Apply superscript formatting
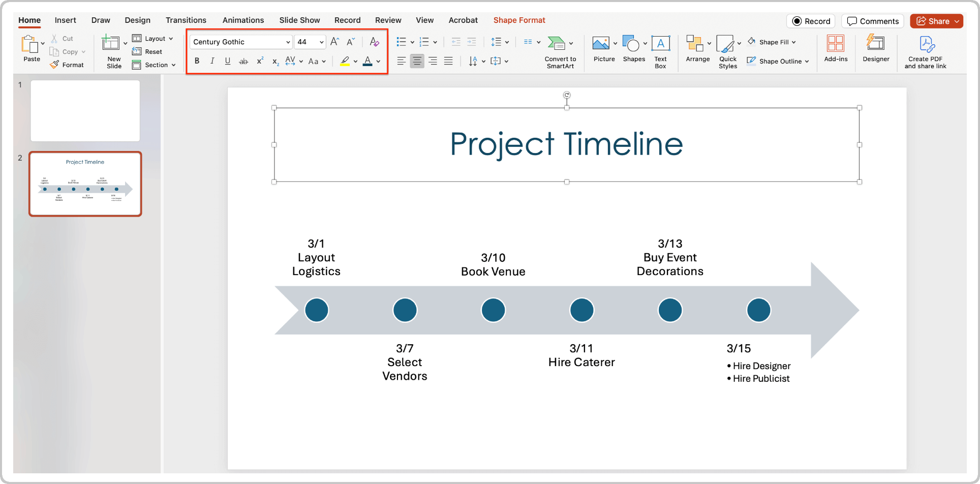 pos(259,61)
